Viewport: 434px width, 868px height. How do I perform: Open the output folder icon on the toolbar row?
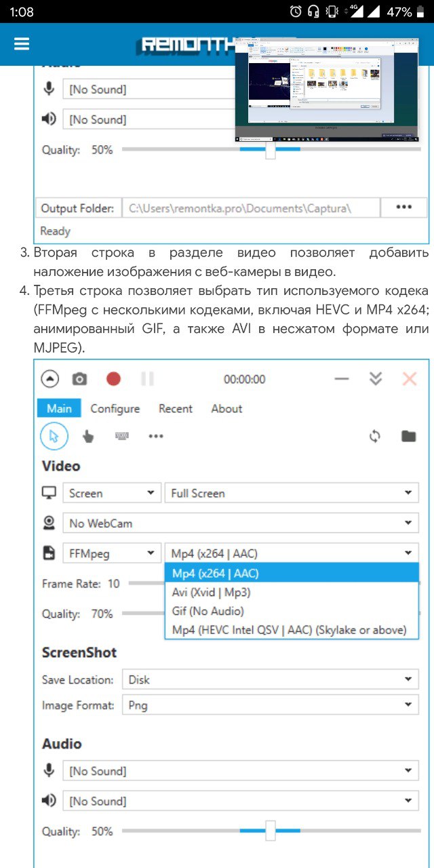[408, 436]
